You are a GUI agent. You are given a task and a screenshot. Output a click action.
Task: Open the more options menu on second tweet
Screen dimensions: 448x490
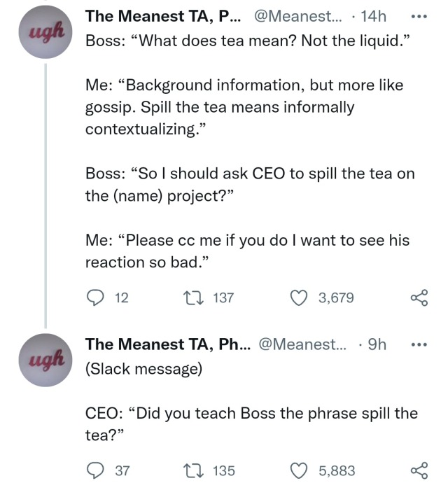[x=419, y=344]
